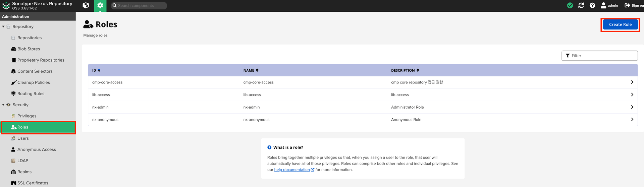Viewport: 644px width, 187px height.
Task: Open Cleanup Policies label
Action: 34,82
